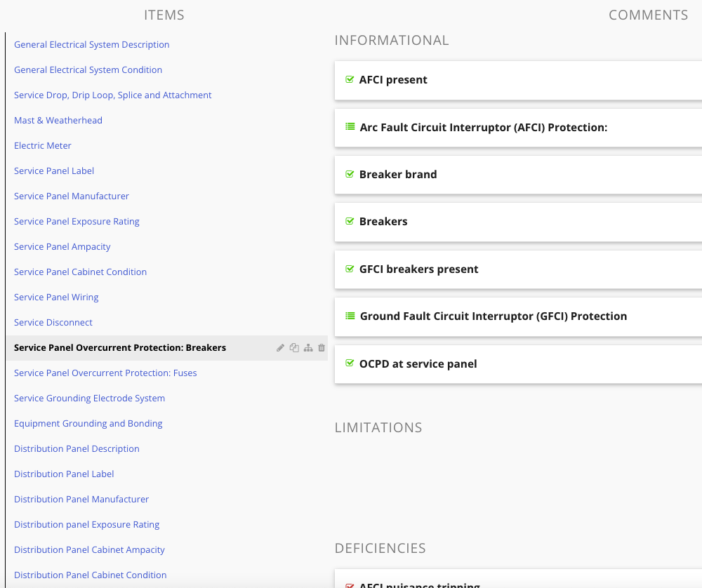
Task: Open the Arc Fault Circuit Interruptor (AFCI) Protection comment
Action: (518, 128)
